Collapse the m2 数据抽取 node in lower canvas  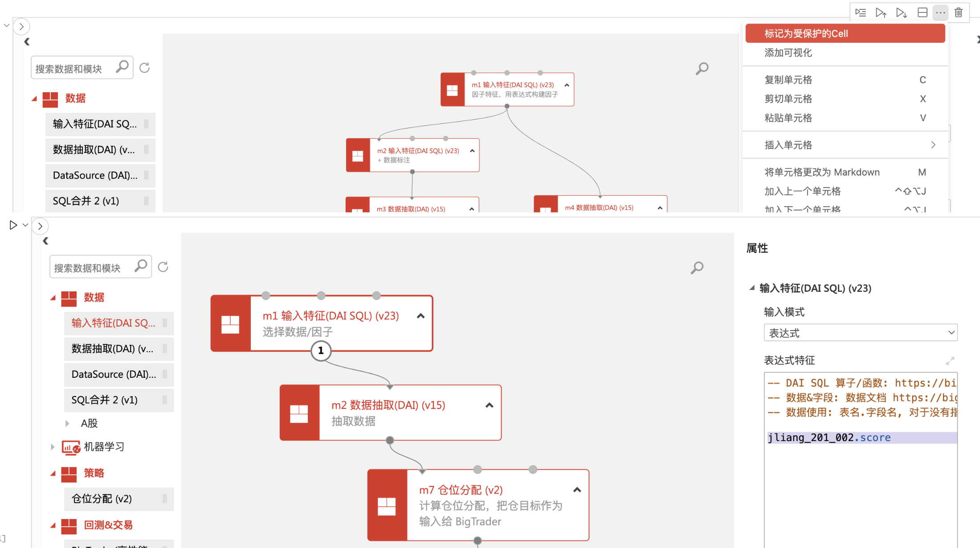[489, 405]
